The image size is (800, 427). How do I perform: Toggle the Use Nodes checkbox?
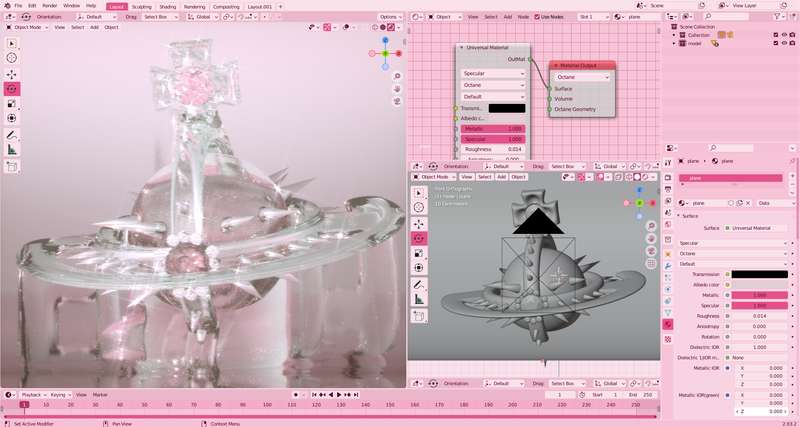click(537, 17)
